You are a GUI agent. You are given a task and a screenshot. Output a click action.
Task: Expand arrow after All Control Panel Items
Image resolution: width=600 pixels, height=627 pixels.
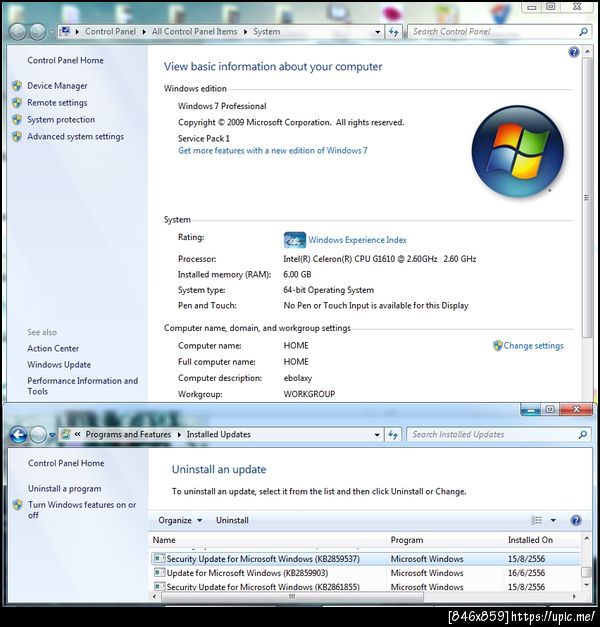[x=245, y=32]
